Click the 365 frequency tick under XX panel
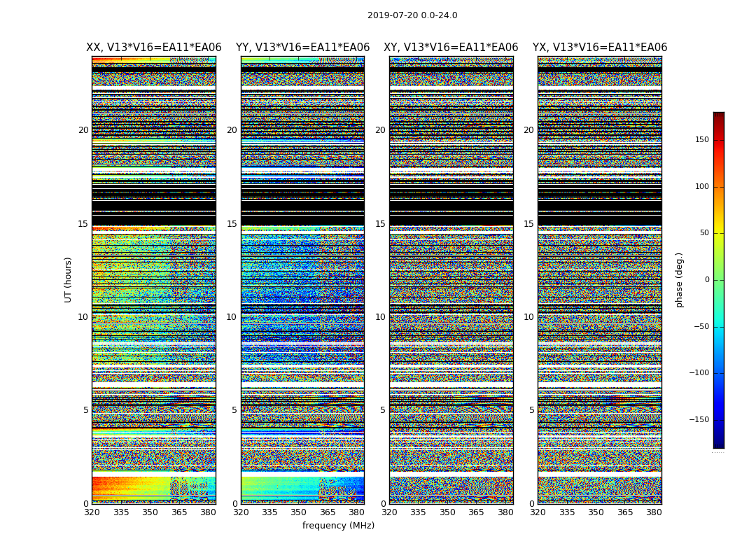The height and width of the screenshot is (560, 735). click(179, 512)
